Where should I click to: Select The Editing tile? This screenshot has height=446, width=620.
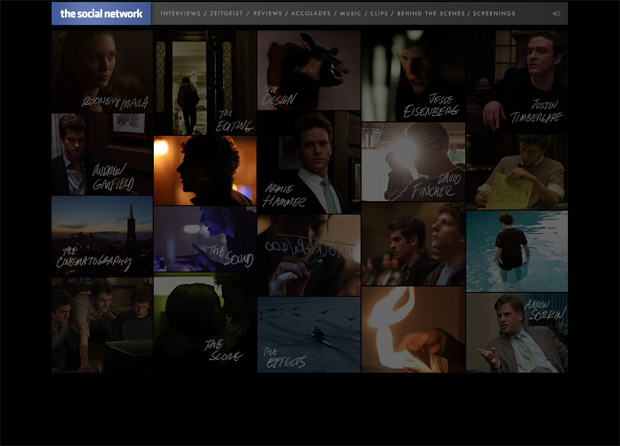tap(205, 83)
